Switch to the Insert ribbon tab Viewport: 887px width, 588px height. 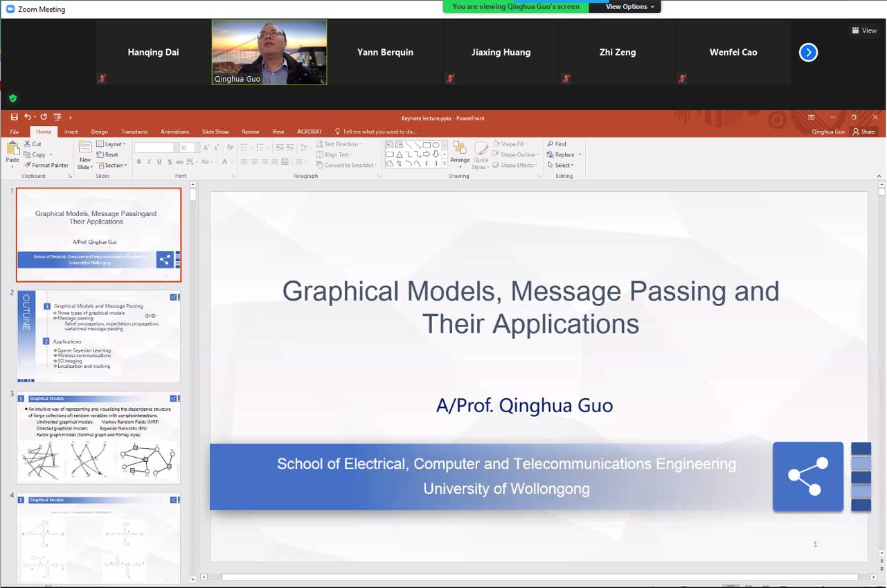(x=71, y=132)
